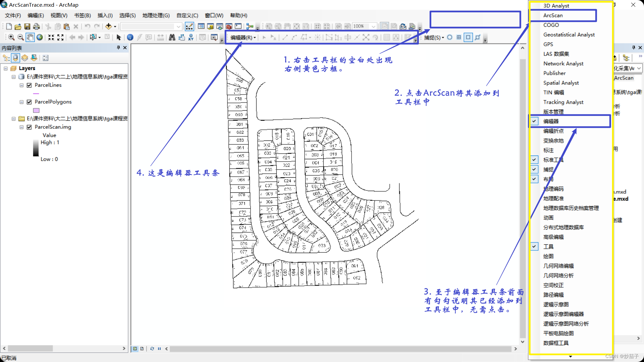Screen dimensions: 644x362
Task: Click the Fixed Zoom In icon
Action: coord(51,37)
